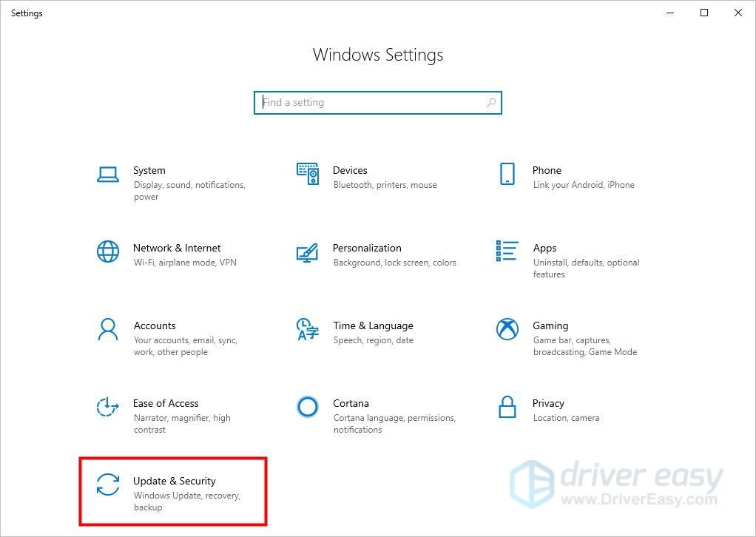Open the System laptop icon

(x=107, y=175)
